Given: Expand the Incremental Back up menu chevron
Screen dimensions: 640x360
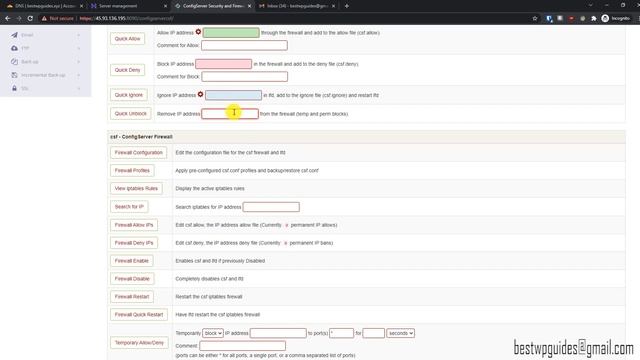Looking at the screenshot, I should pos(78,75).
